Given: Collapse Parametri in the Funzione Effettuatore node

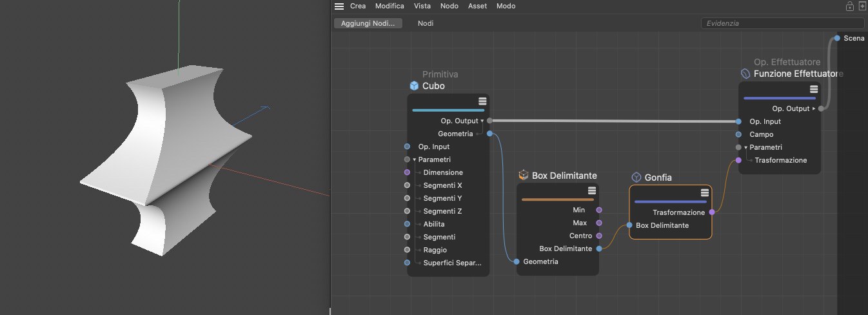Looking at the screenshot, I should [746, 148].
